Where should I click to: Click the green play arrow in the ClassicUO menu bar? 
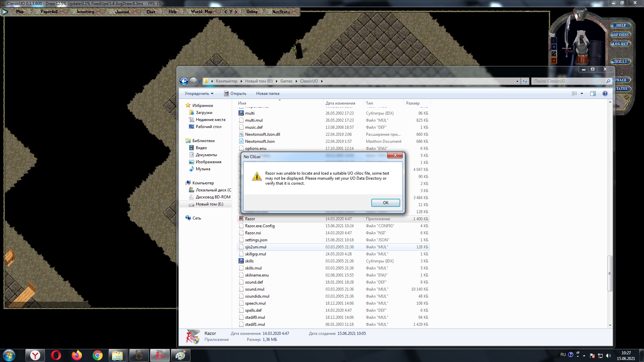click(x=5, y=12)
